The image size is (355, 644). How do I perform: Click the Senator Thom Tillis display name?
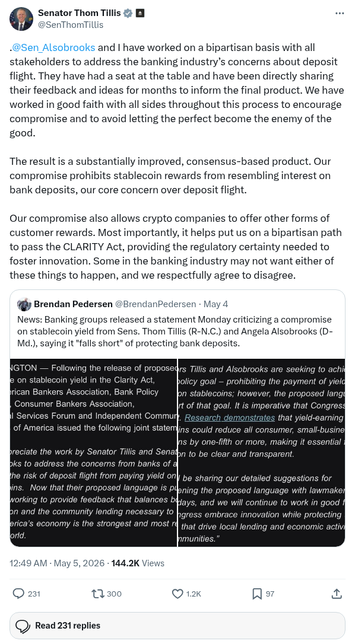[x=80, y=12]
